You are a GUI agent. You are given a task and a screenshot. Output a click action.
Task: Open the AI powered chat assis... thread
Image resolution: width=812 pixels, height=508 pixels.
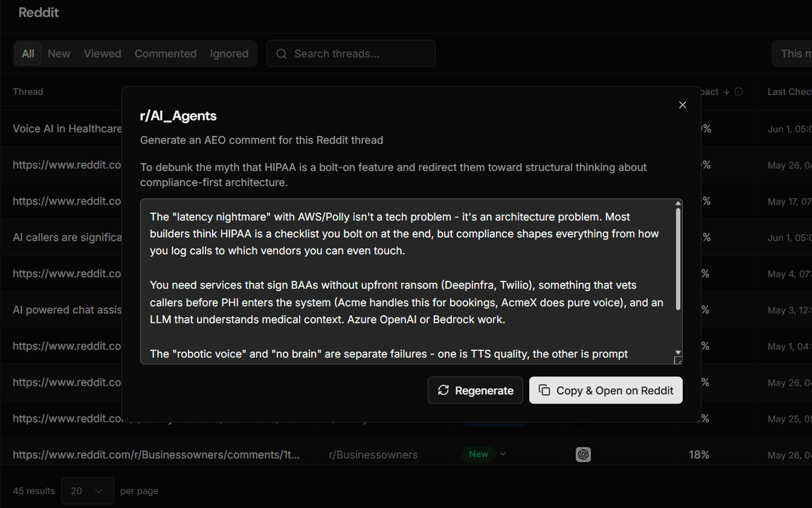[x=67, y=310]
